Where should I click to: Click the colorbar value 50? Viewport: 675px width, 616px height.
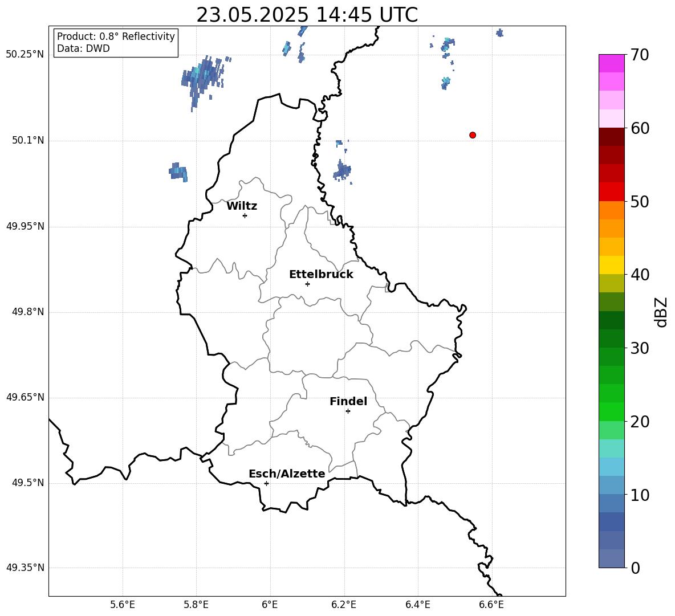click(640, 201)
